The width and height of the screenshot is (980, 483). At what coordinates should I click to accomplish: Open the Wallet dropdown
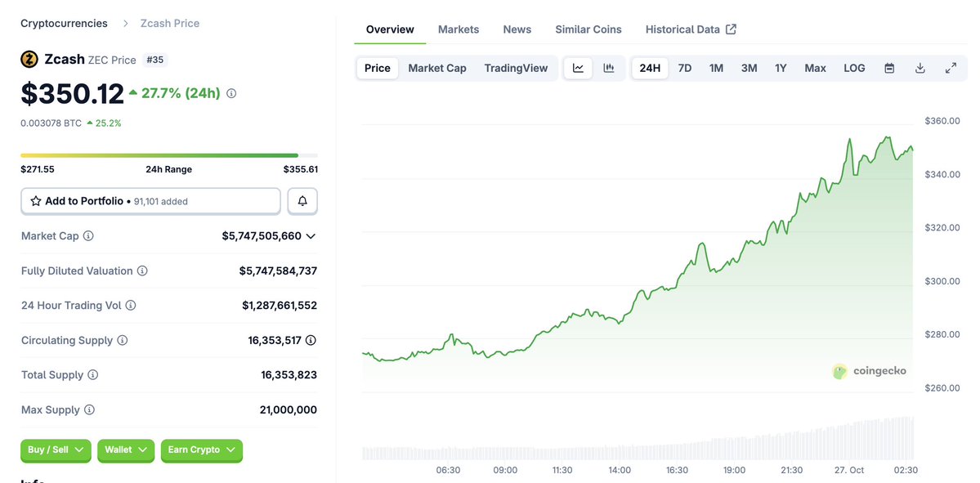(125, 449)
